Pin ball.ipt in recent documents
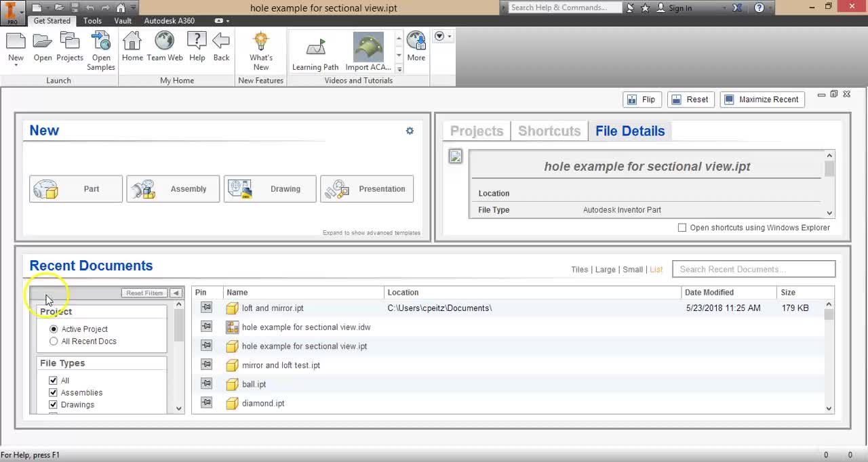This screenshot has width=868, height=462. point(206,383)
